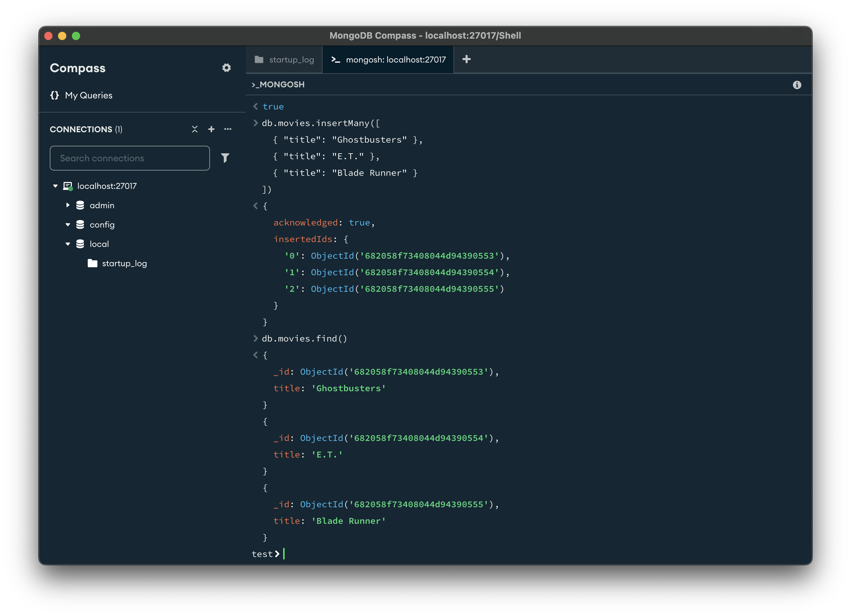Collapse all connections with the X icon
The image size is (851, 616).
pos(195,129)
